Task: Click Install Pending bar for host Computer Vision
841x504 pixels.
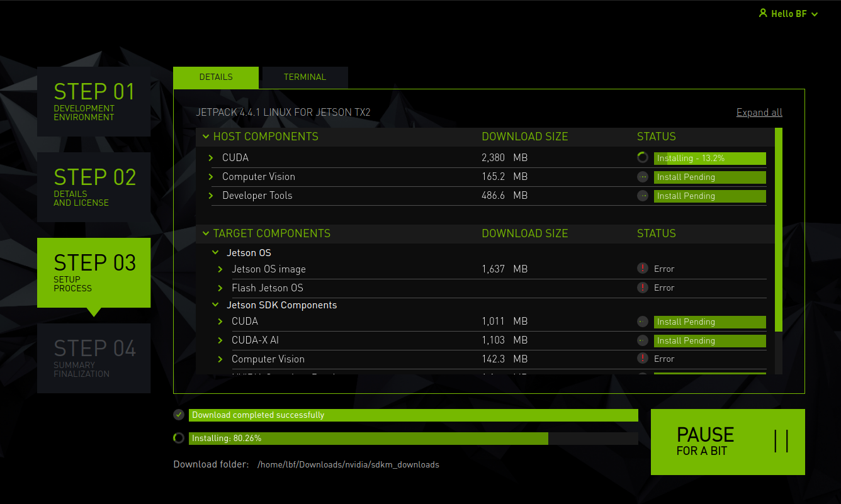Action: (x=710, y=177)
